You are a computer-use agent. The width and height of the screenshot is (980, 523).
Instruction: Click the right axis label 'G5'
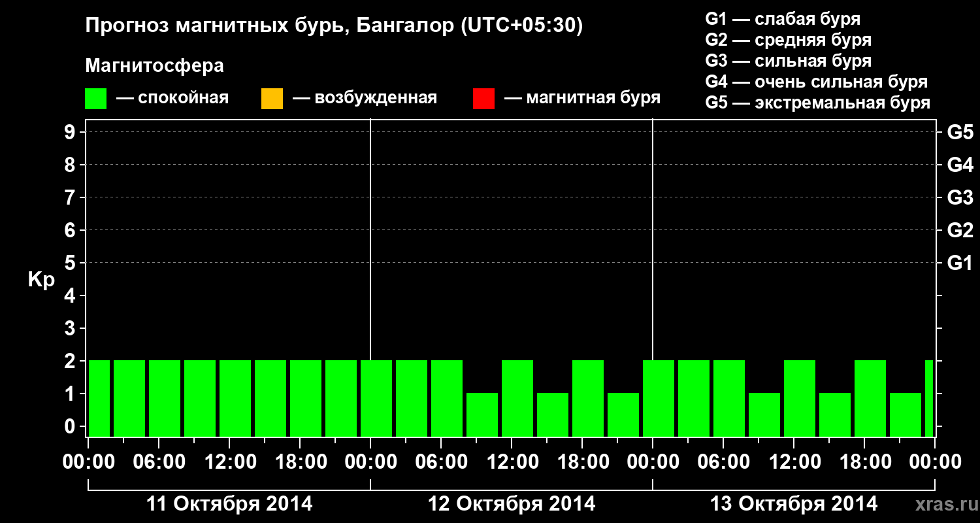point(960,133)
